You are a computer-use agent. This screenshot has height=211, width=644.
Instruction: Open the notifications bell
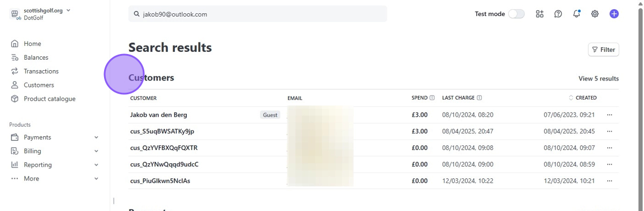click(577, 14)
